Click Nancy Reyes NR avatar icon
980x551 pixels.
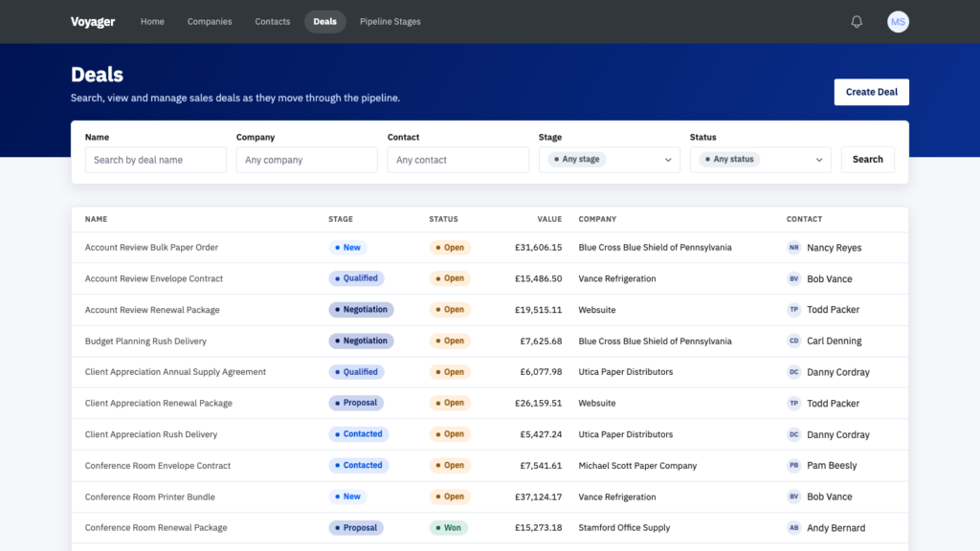(793, 248)
